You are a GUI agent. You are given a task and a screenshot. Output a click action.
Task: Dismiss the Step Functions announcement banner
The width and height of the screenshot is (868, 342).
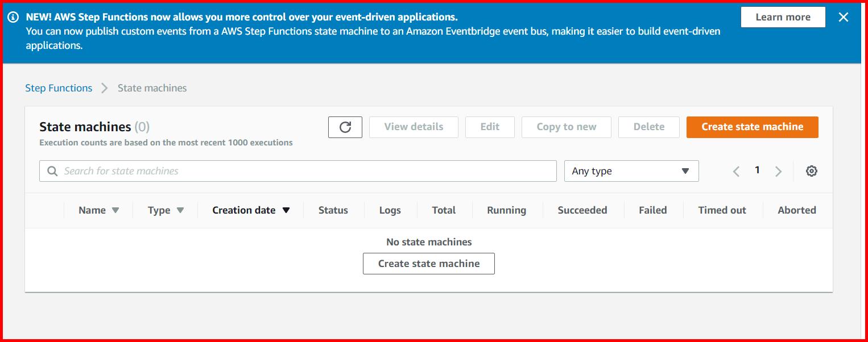pyautogui.click(x=844, y=17)
